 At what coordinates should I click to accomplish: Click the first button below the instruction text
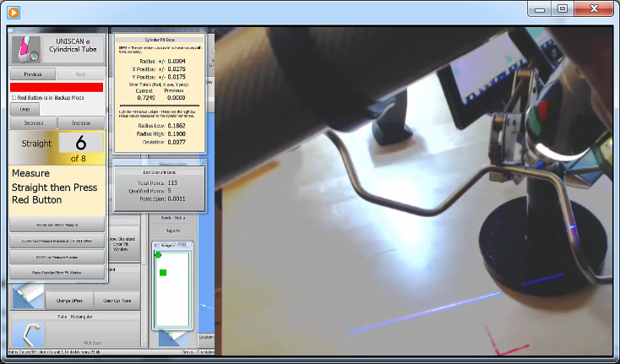(x=57, y=225)
